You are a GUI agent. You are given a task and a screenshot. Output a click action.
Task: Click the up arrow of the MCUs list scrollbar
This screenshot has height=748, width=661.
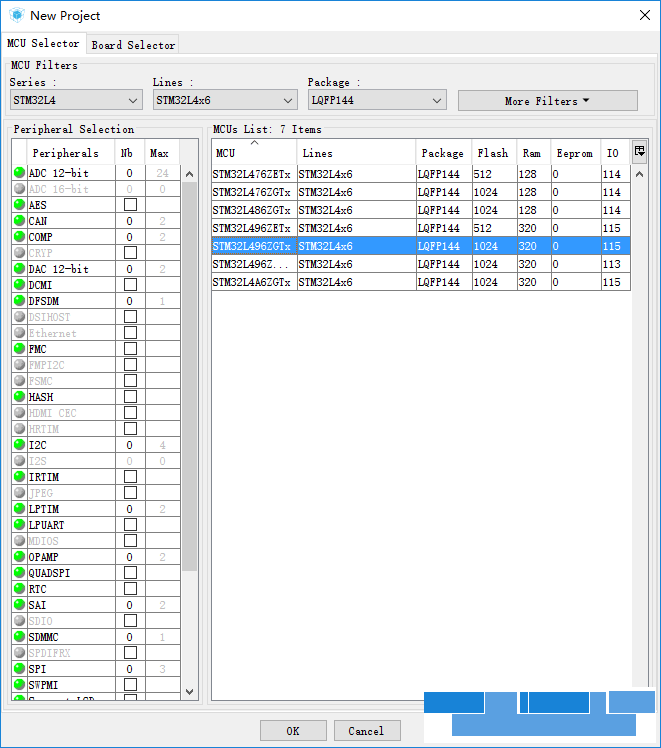[x=640, y=174]
